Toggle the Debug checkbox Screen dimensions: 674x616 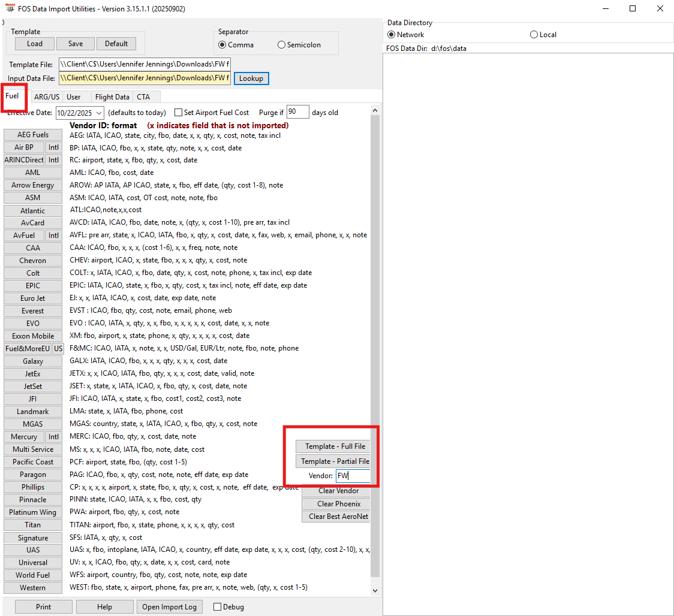pyautogui.click(x=218, y=607)
